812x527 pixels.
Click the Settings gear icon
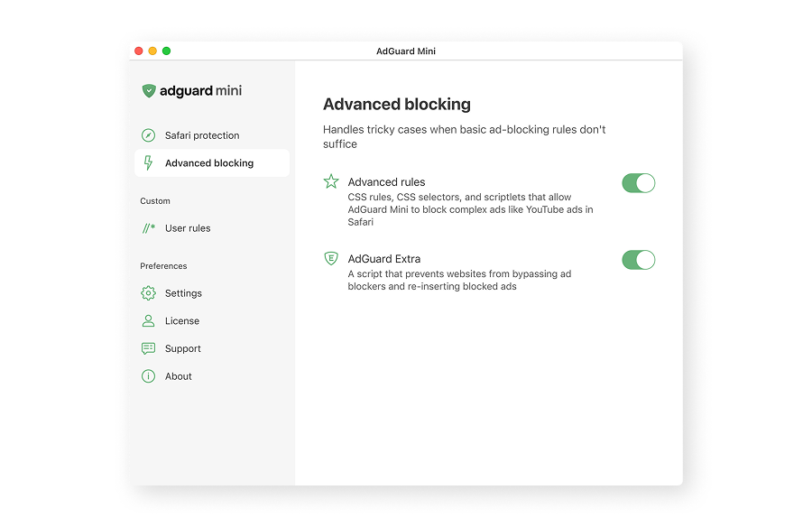pyautogui.click(x=149, y=293)
